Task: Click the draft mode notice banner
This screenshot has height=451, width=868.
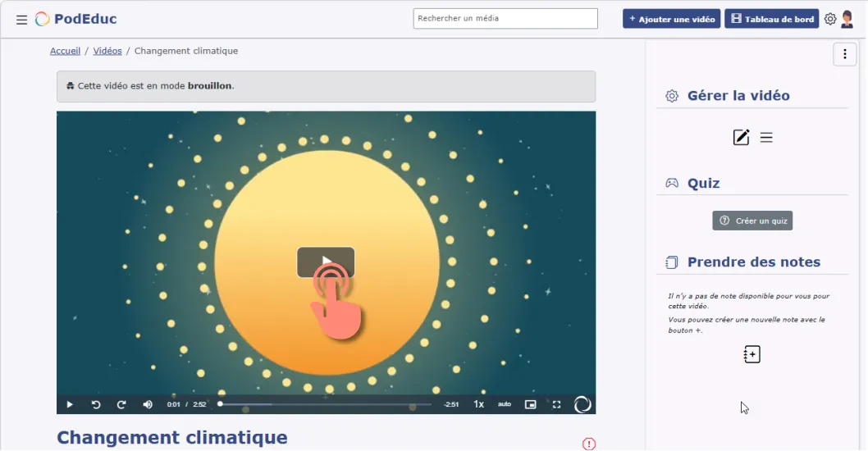Action: coord(326,86)
